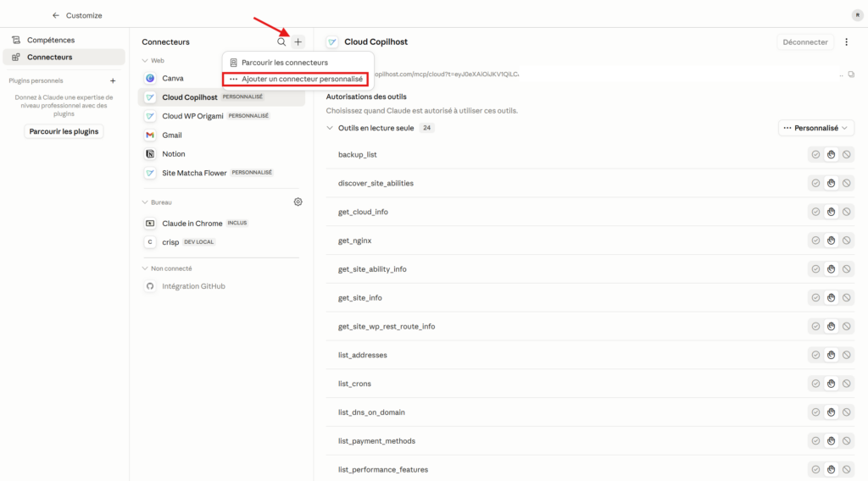Click the Canva connector icon
The width and height of the screenshot is (868, 481).
150,78
